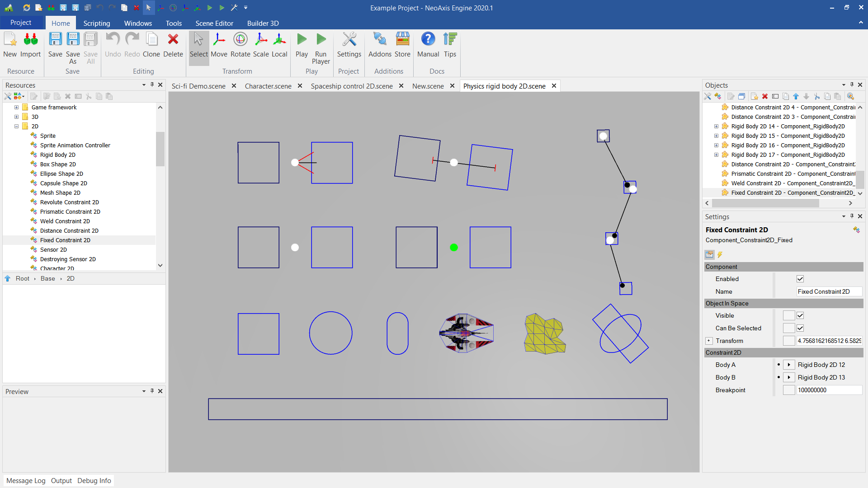This screenshot has height=488, width=868.
Task: Open the Manual documentation
Action: coord(428,45)
